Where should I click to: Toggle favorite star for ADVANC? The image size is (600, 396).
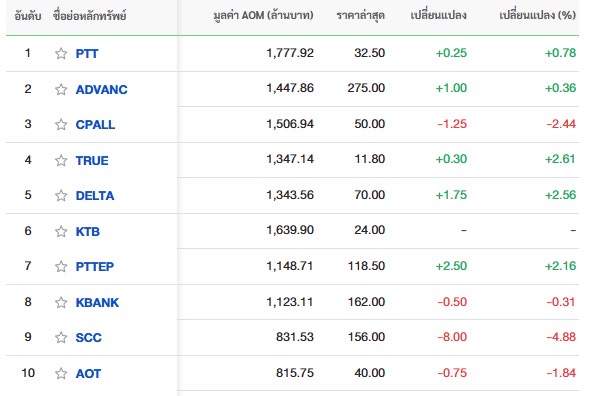coord(61,89)
